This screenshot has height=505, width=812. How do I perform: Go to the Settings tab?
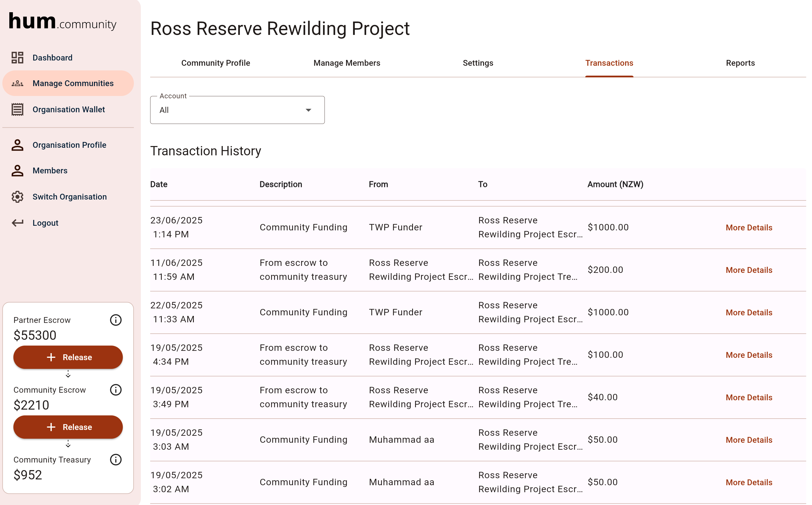[478, 63]
